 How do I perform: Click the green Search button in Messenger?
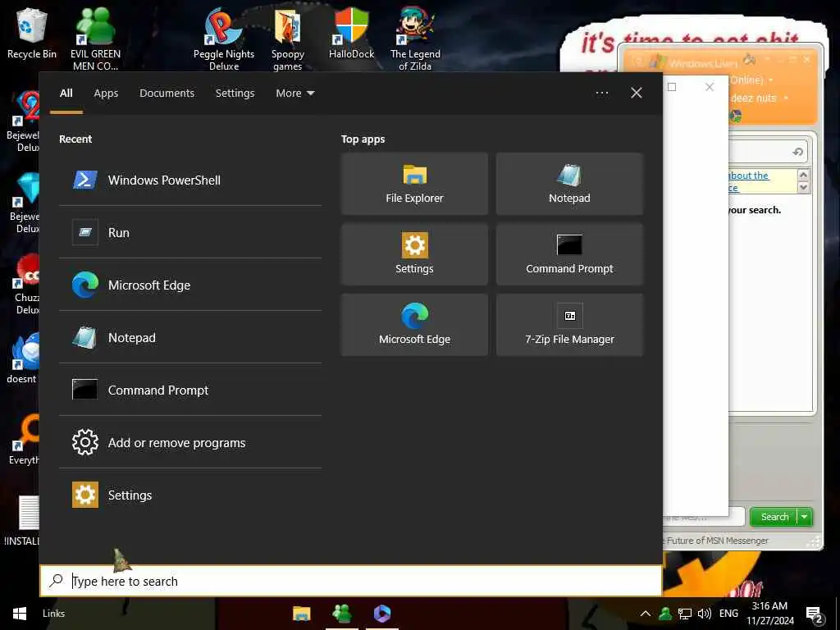click(x=774, y=517)
